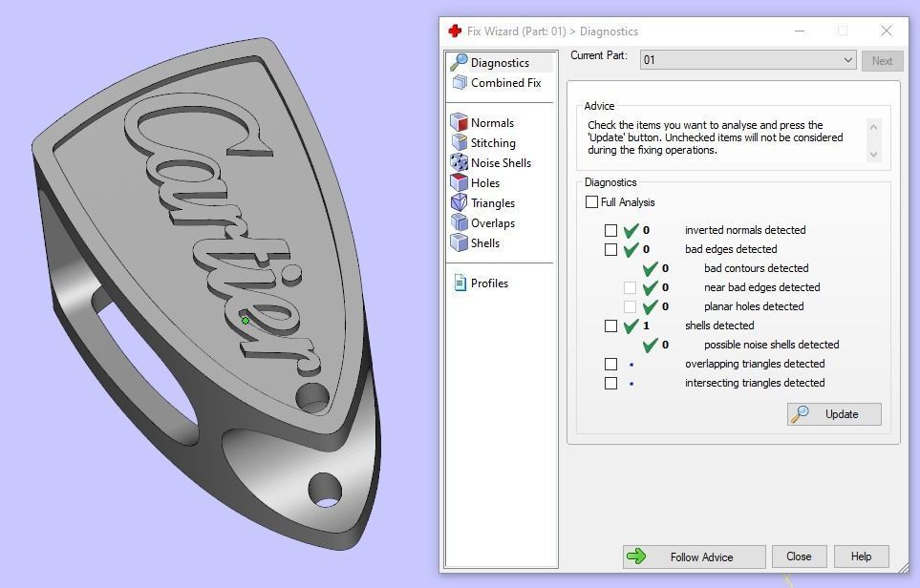Screen dimensions: 920x588
Task: Open the Help button
Action: (861, 556)
